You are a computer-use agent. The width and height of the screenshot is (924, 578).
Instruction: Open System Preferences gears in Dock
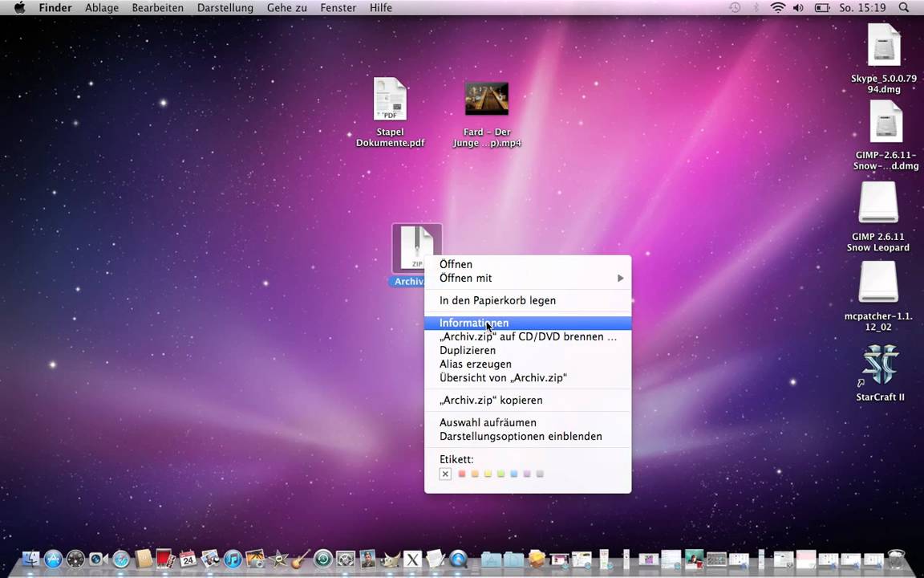(x=346, y=559)
